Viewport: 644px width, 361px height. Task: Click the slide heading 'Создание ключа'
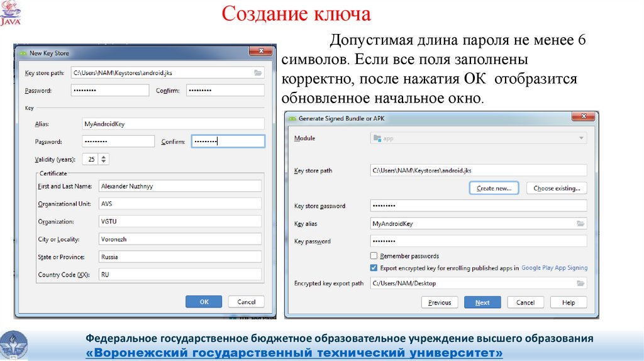[296, 14]
